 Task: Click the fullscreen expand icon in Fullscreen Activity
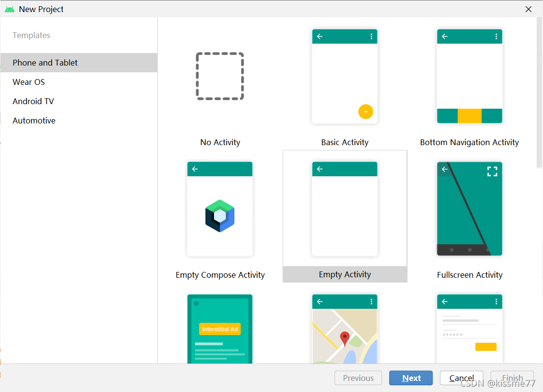(x=492, y=172)
